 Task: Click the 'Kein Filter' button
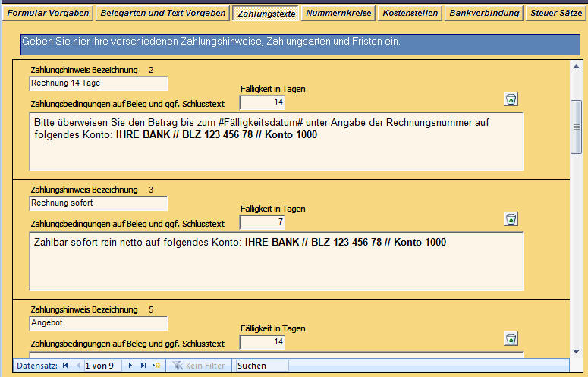coord(199,366)
